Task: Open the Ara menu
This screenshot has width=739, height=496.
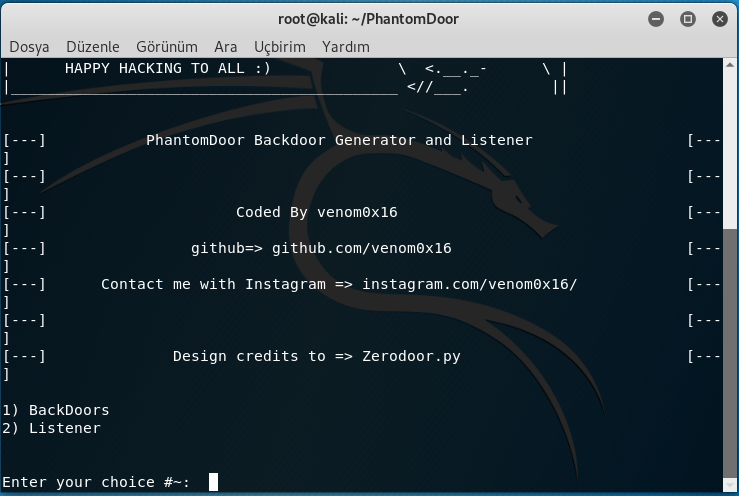Action: point(226,47)
